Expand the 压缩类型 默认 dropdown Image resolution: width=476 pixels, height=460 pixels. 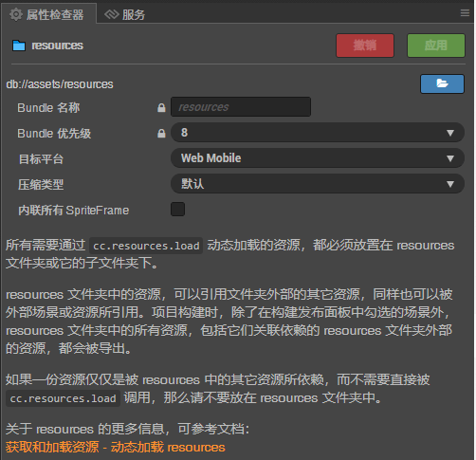[x=318, y=184]
